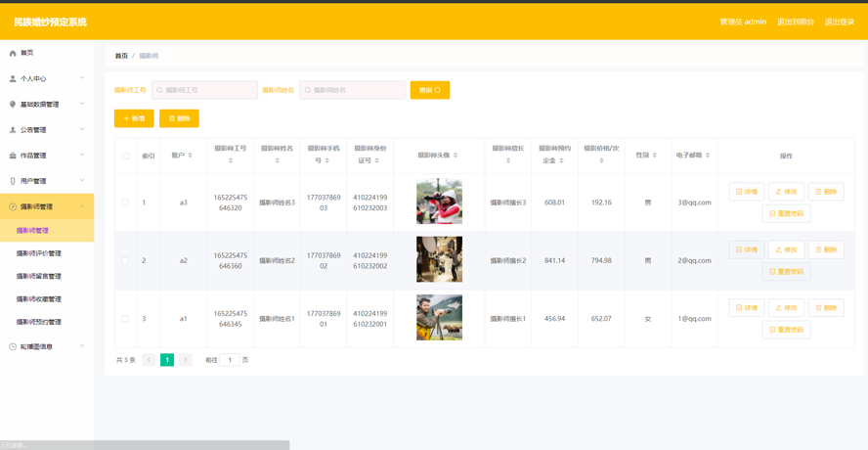Open 摄影师评价管理 in the sidebar submenu
The width and height of the screenshot is (868, 450).
(39, 253)
